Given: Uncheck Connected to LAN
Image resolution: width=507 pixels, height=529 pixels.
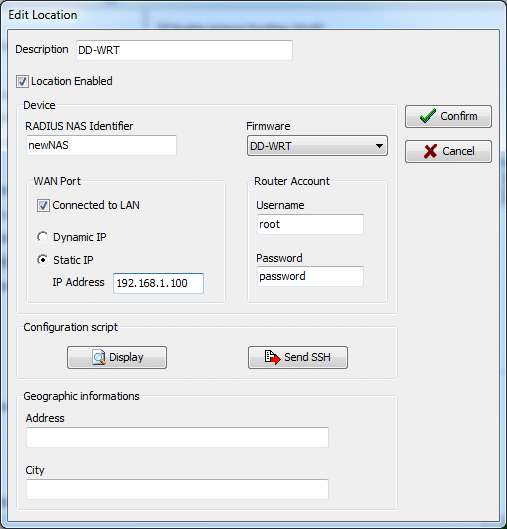Looking at the screenshot, I should click(x=43, y=205).
